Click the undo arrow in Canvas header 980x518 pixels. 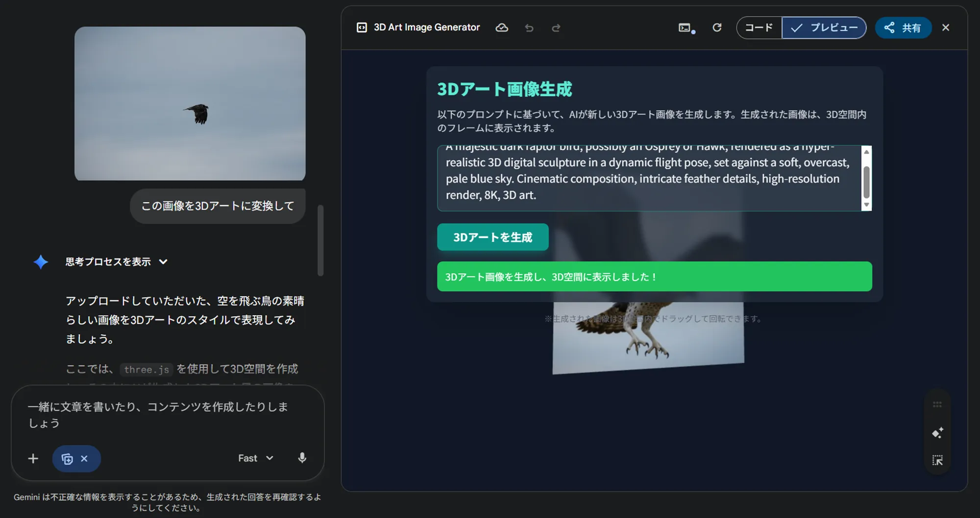click(x=529, y=28)
